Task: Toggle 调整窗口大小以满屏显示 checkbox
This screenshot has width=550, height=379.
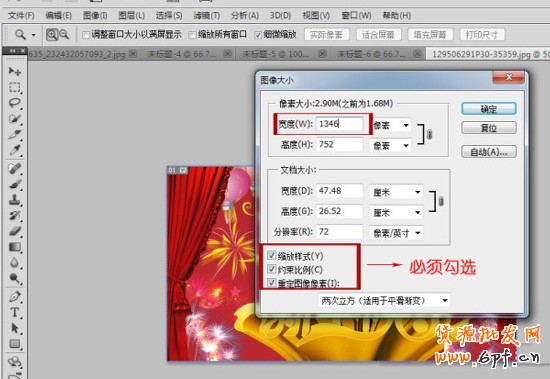Action: [86, 35]
